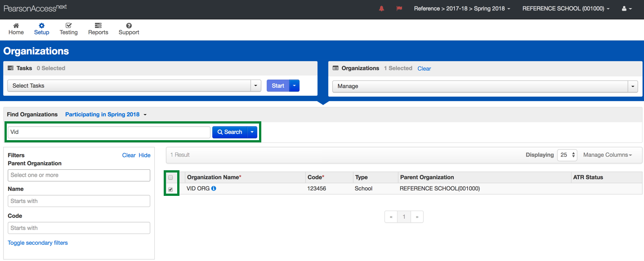644x261 pixels.
Task: Open Testing checkmark icon menu
Action: coord(68,29)
